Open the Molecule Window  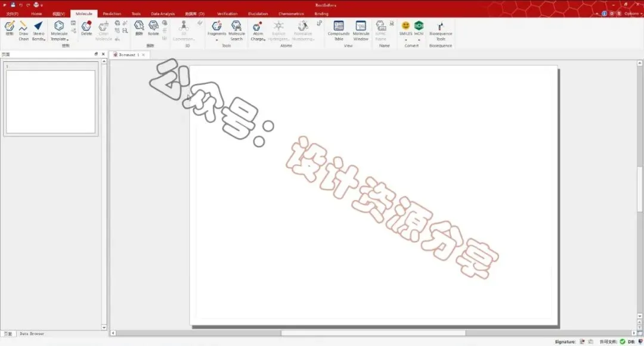361,31
